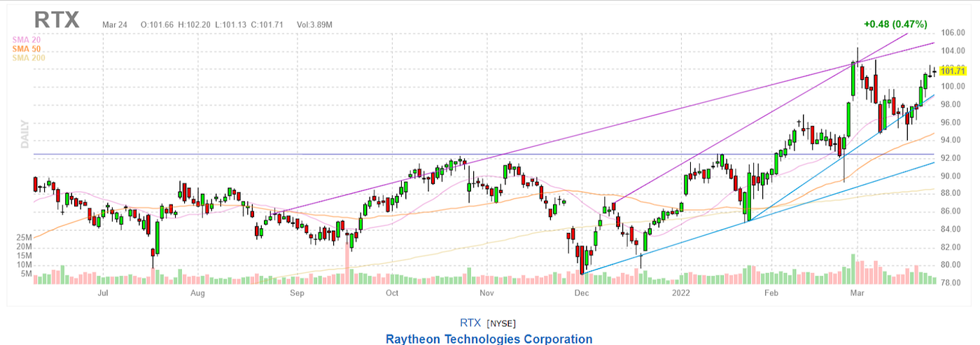Click the highlighted 101.71 price tag
This screenshot has width=980, height=345.
click(x=953, y=71)
